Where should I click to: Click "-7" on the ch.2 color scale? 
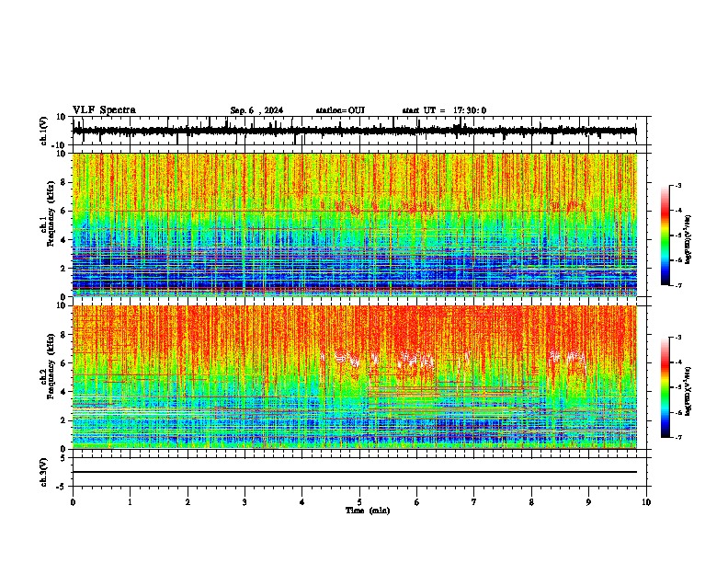(x=677, y=437)
